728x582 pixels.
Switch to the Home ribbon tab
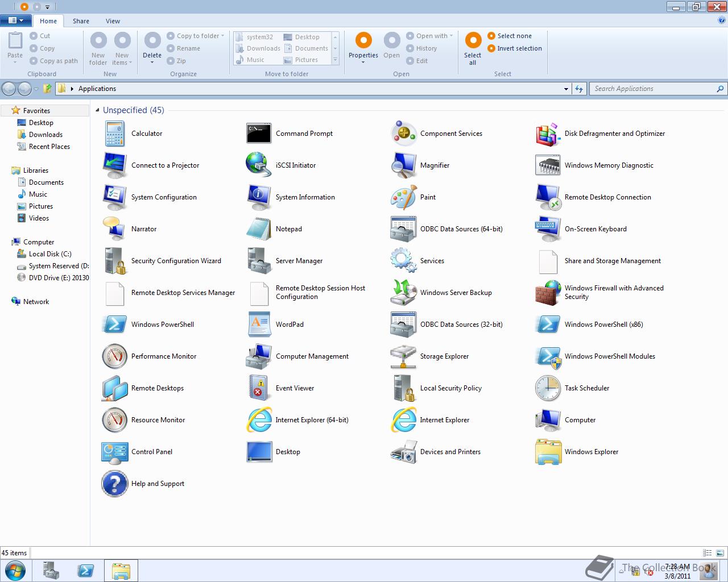tap(48, 21)
